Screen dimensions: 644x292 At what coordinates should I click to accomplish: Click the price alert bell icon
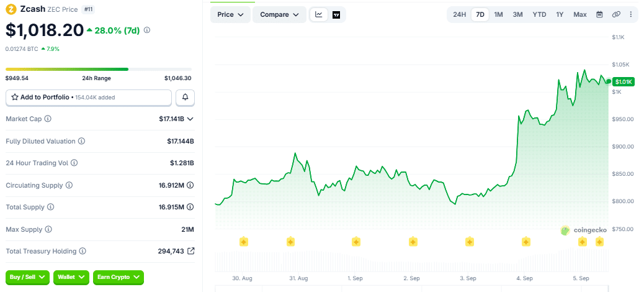coord(186,98)
